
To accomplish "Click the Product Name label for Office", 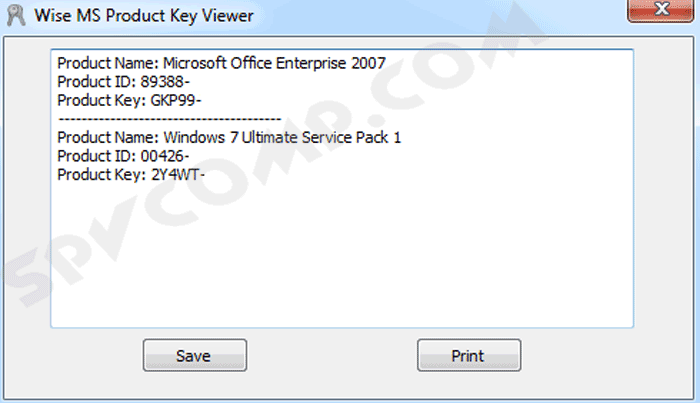I will (108, 63).
